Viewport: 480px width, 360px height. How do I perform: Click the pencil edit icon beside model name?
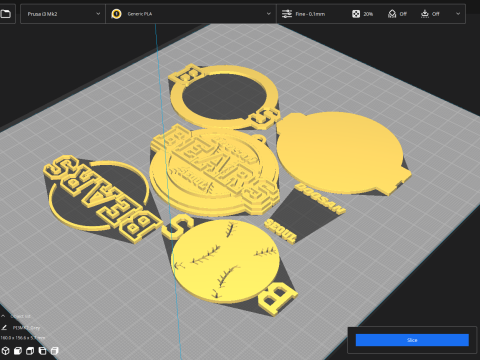[4, 328]
